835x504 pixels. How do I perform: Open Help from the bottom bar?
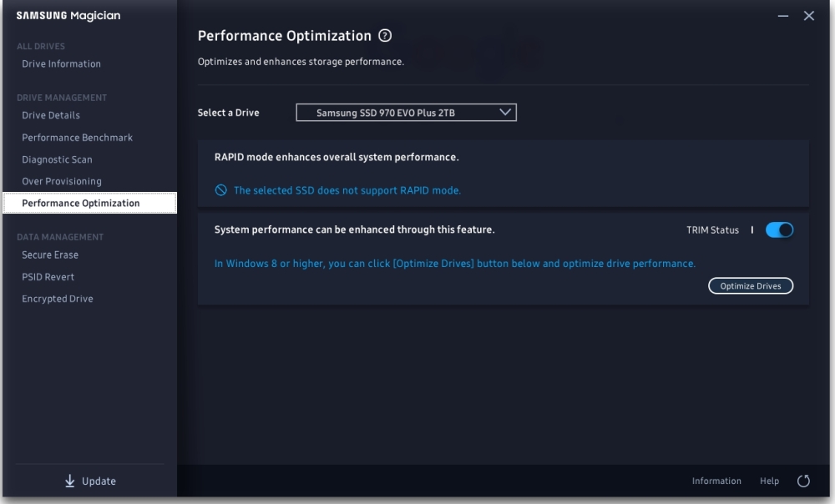pyautogui.click(x=769, y=481)
